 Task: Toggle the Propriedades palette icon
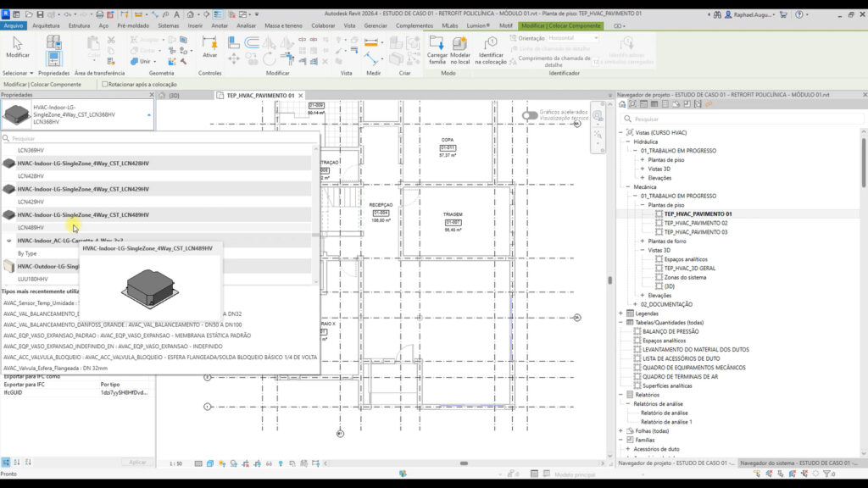53,58
